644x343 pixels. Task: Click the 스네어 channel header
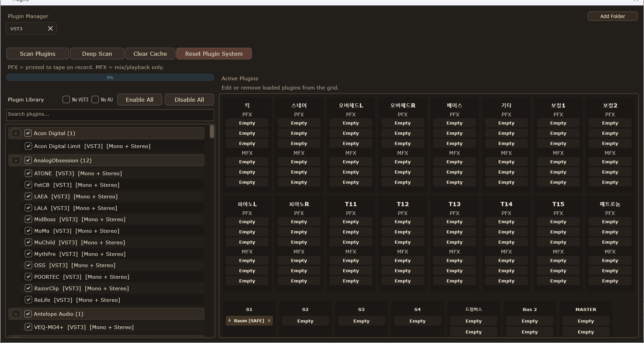point(299,105)
